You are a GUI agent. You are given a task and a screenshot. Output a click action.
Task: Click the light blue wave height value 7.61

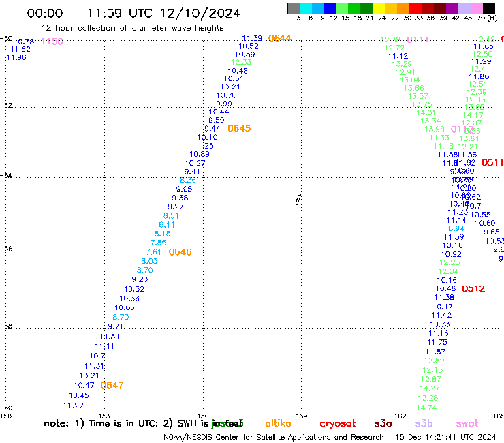pos(153,252)
